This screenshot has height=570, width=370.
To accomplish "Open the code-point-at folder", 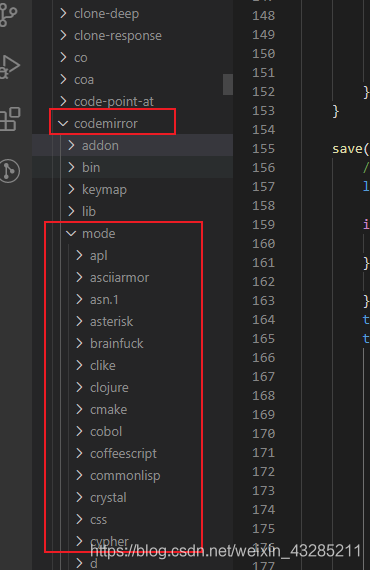I will pyautogui.click(x=133, y=101).
